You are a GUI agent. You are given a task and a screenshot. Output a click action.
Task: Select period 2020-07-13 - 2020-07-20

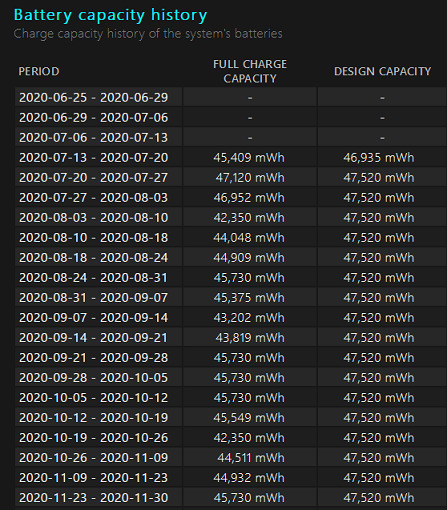click(x=94, y=158)
